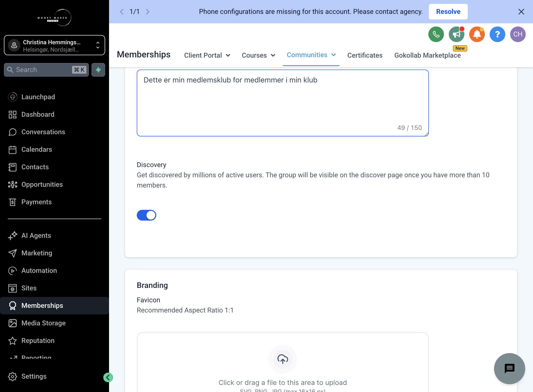This screenshot has width=533, height=392.
Task: Open Conversations in the sidebar
Action: click(55, 132)
